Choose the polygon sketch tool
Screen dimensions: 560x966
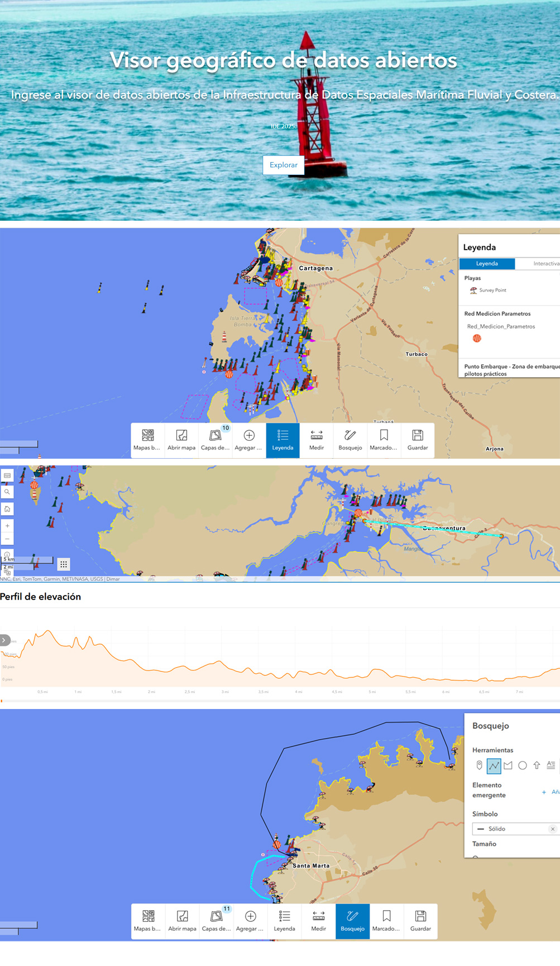click(508, 765)
